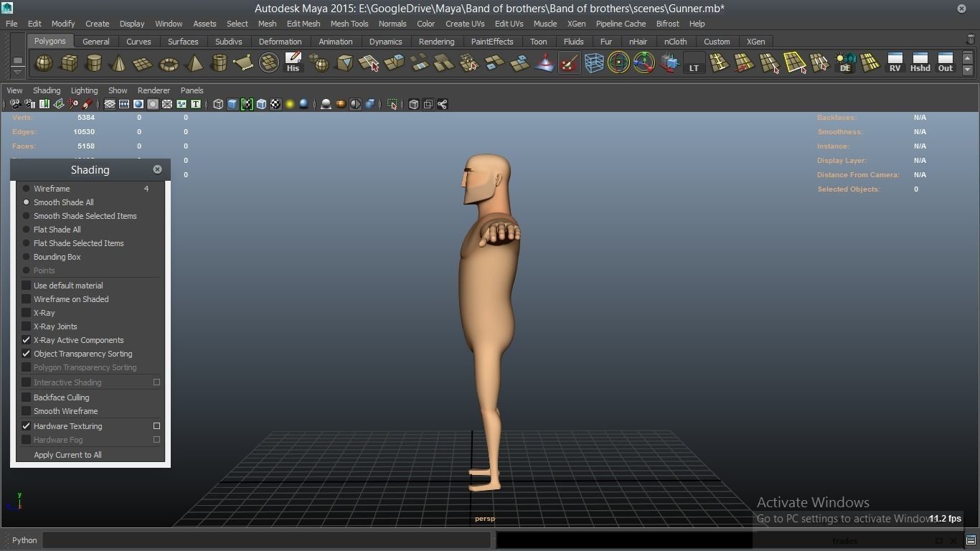Create a polygon cube from shelf
The height and width of the screenshot is (551, 980).
pyautogui.click(x=69, y=63)
